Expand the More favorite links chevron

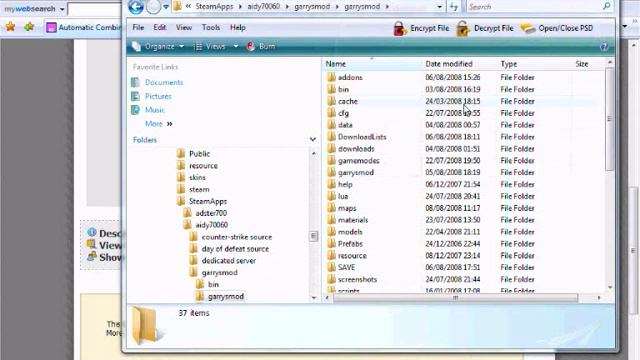169,124
